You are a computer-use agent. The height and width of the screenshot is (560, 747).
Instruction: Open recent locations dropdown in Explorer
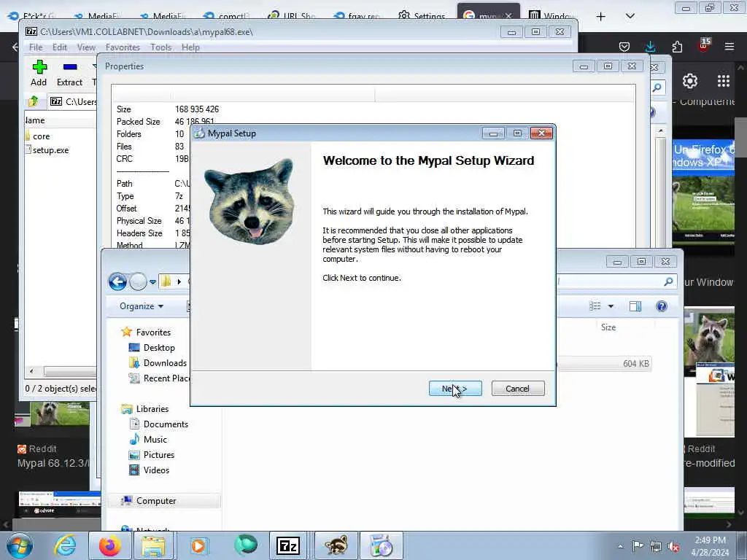[153, 282]
